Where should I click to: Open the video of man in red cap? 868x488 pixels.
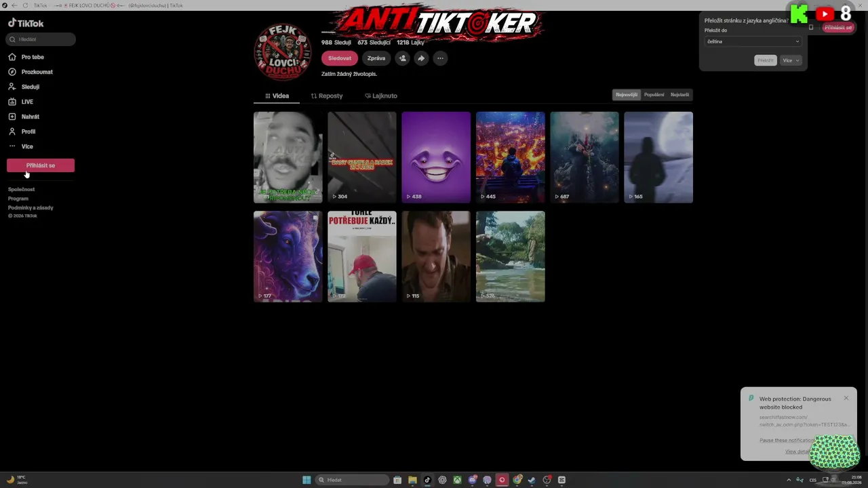point(362,256)
